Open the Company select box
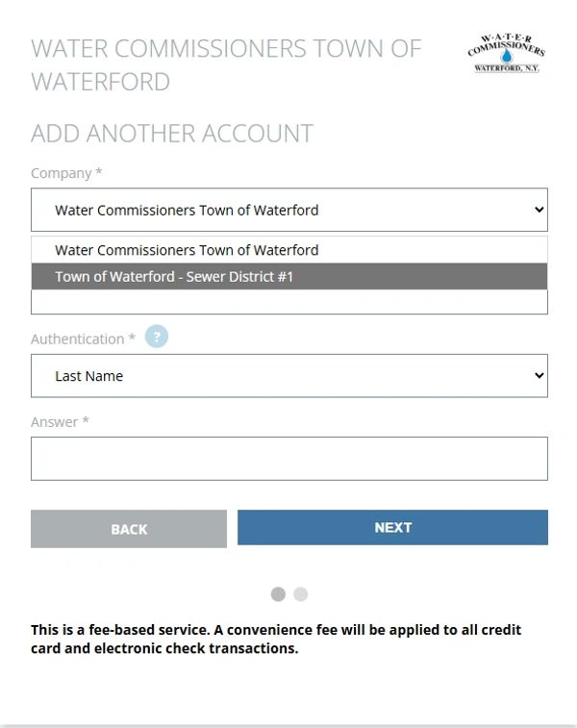The height and width of the screenshot is (728, 577). (x=289, y=210)
